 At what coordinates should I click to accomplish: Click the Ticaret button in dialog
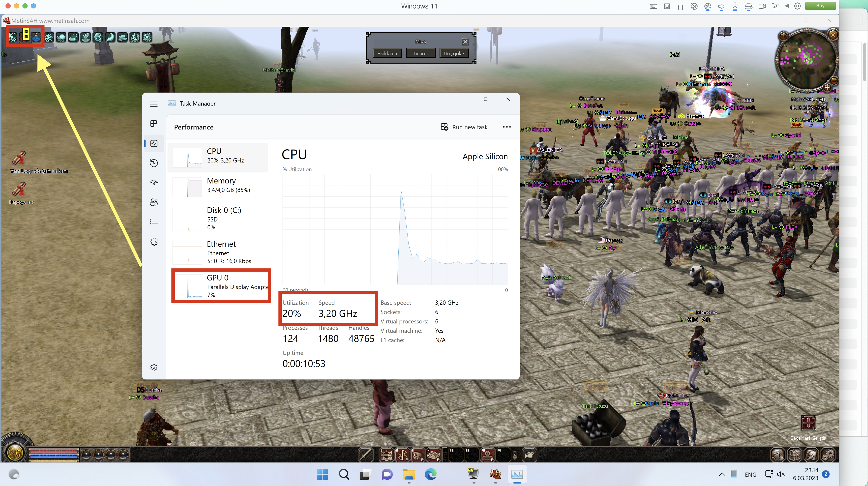pos(420,53)
